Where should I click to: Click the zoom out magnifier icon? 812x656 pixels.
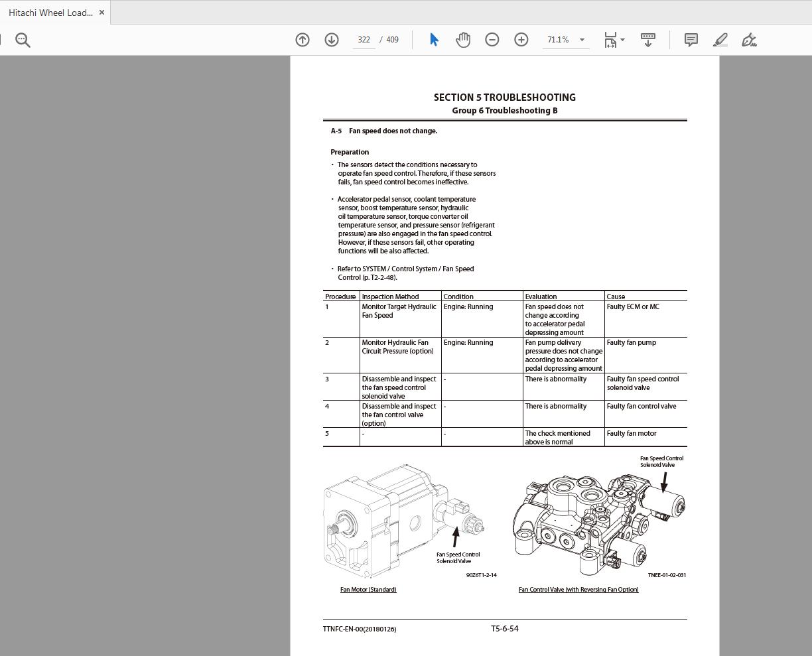[x=23, y=40]
